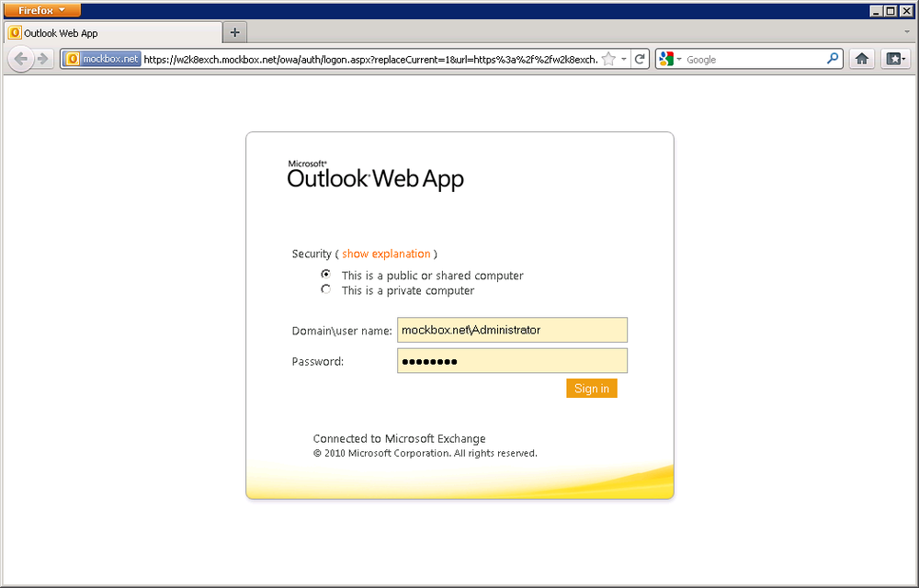919x588 pixels.
Task: Click the show explanation link
Action: pos(386,254)
